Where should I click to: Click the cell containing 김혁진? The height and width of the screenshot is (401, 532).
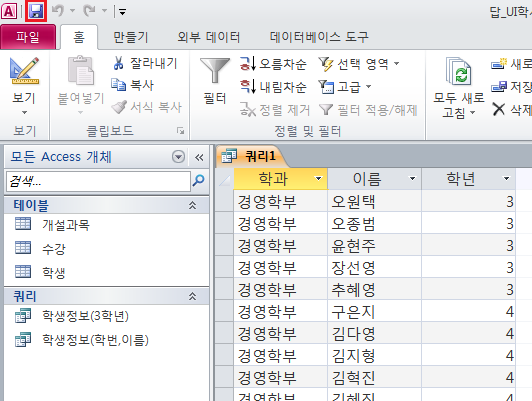pos(375,377)
